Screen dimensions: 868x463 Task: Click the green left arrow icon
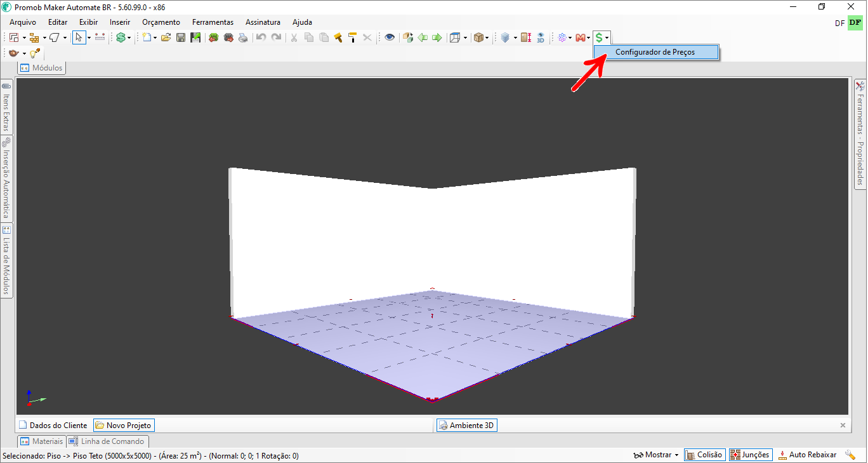tap(423, 37)
